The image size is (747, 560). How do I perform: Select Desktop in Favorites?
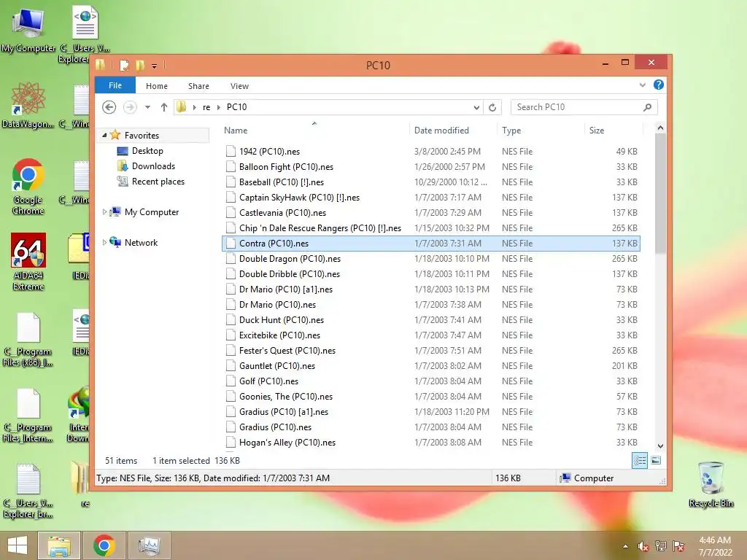point(139,151)
